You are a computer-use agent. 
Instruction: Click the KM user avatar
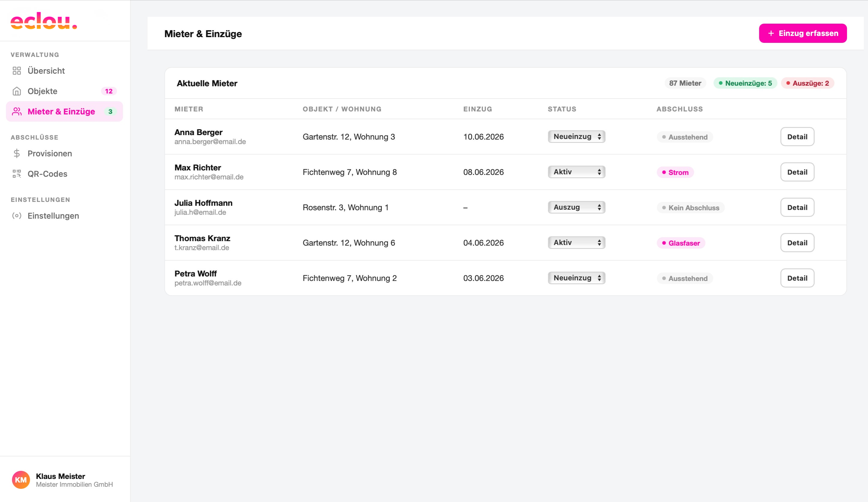coord(21,480)
